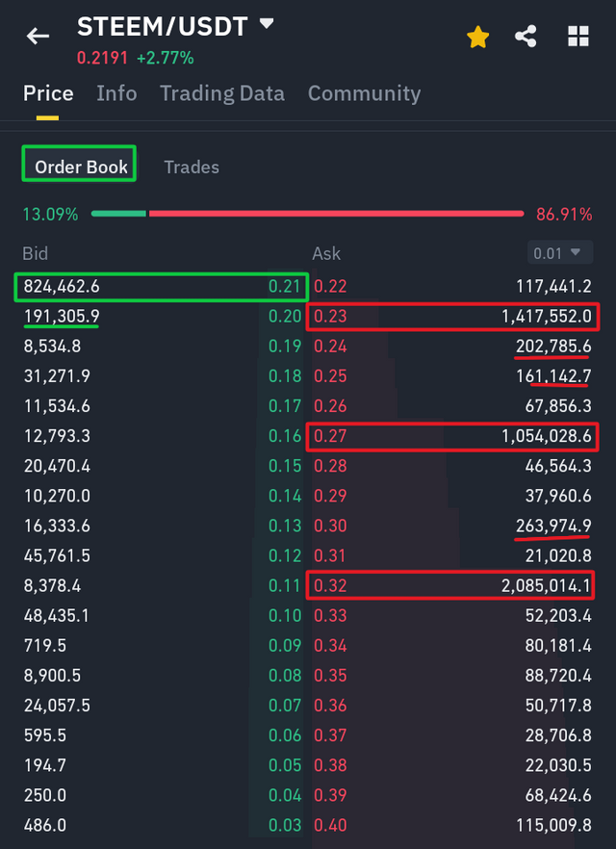This screenshot has height=849, width=616.
Task: Select bid amount 8,534.8
Action: (52, 347)
